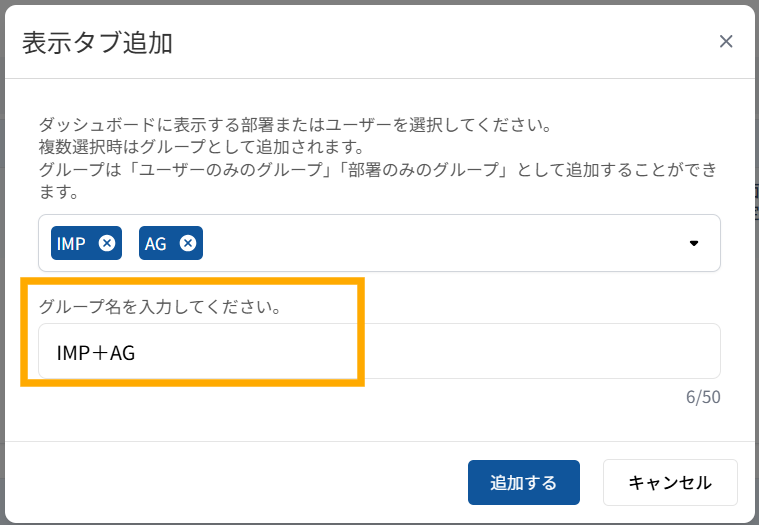The image size is (759, 525).
Task: Close the 表示タブ追加 dialog with the X
Action: [726, 41]
